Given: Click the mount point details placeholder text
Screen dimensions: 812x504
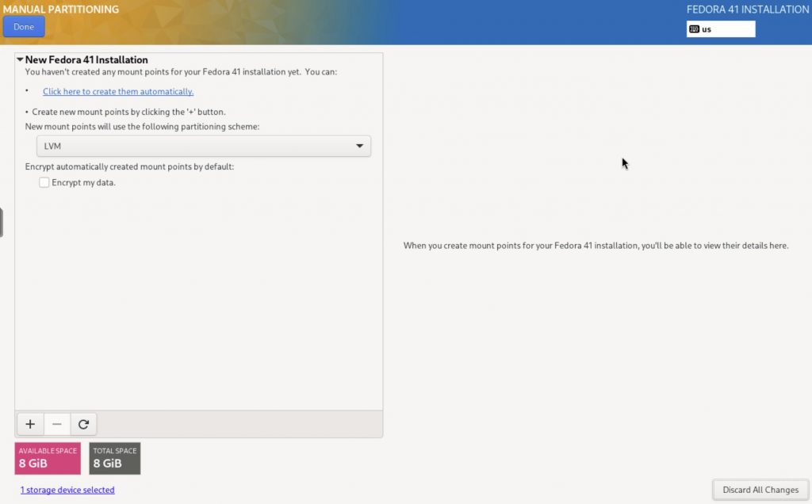Looking at the screenshot, I should coord(596,246).
